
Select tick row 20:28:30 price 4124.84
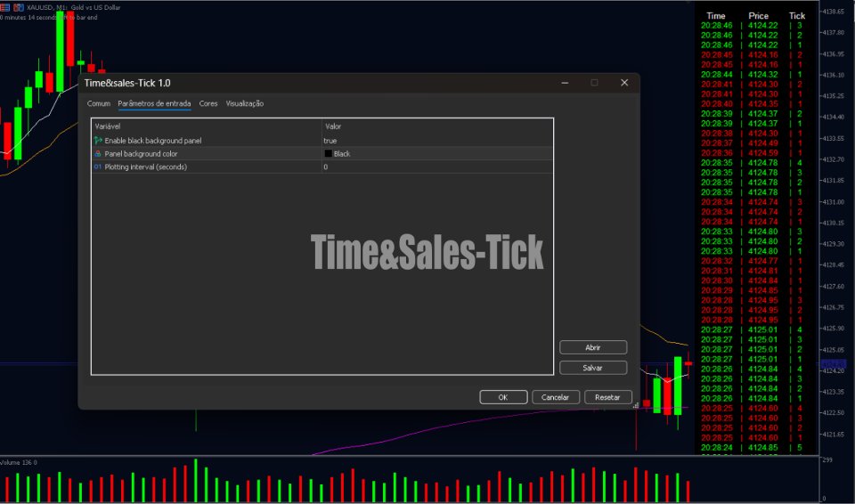click(x=752, y=280)
